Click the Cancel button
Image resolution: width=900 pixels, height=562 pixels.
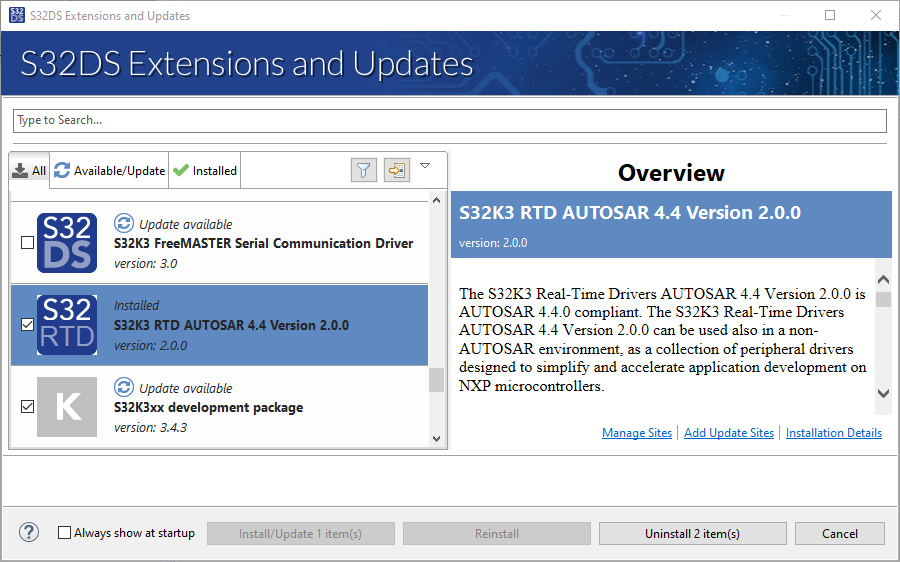(x=840, y=534)
